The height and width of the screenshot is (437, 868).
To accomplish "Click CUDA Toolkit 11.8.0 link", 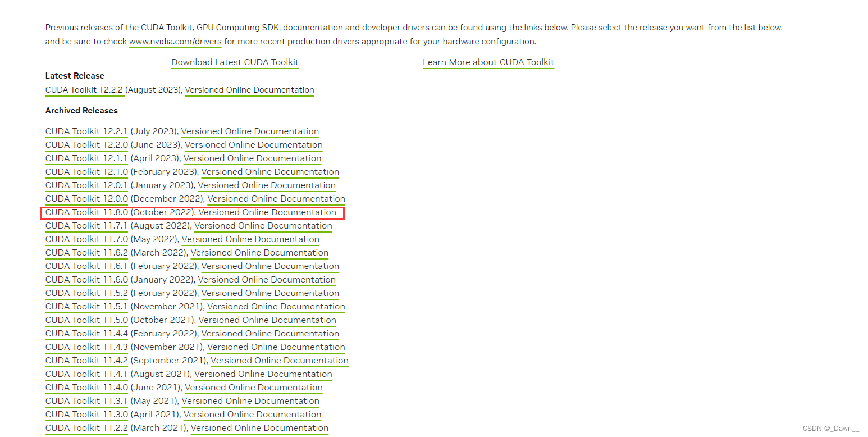I will point(86,212).
